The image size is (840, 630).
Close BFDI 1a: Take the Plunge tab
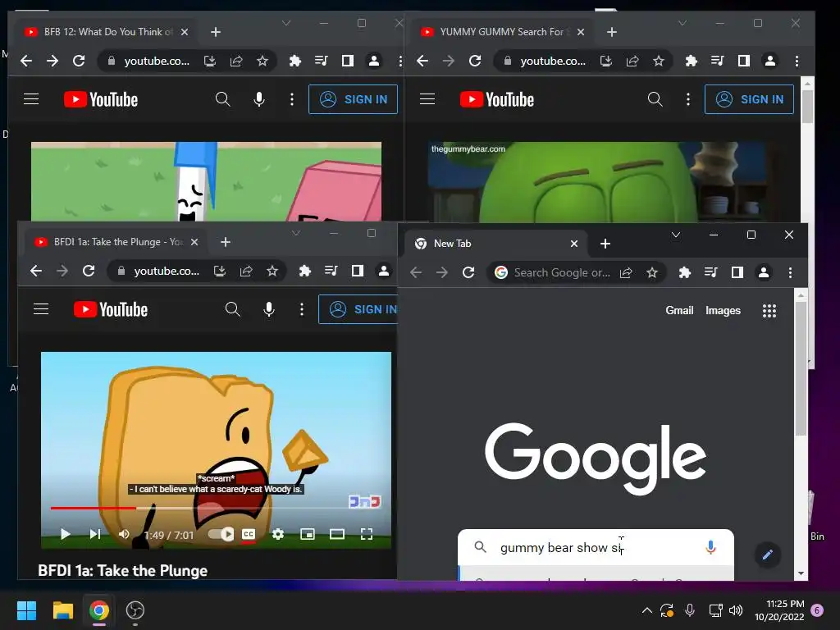pos(194,242)
